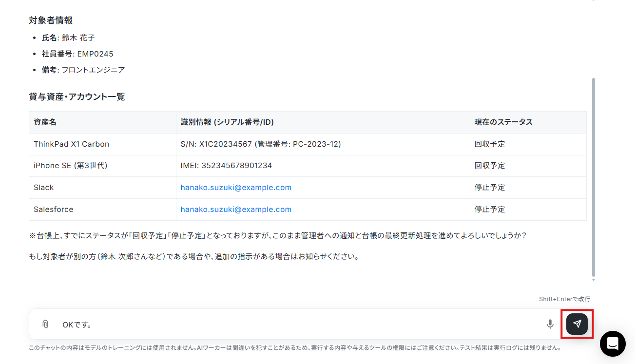The width and height of the screenshot is (635, 364).
Task: Click the disclaimer about モデルのトレーニング
Action: [295, 348]
